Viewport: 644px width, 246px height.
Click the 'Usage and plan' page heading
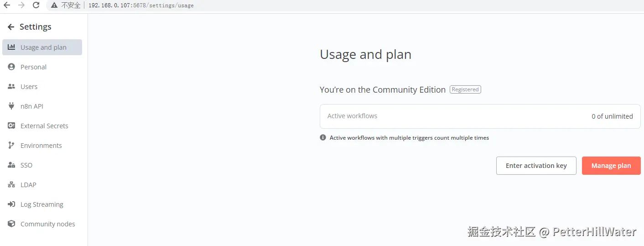tap(365, 54)
